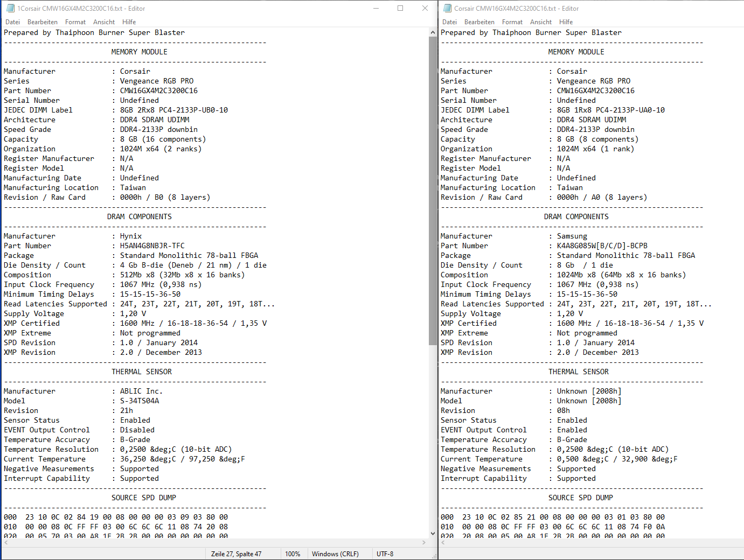This screenshot has height=560, width=744.
Task: Click '1600 MHz / 16-18-18-36-54 / 1,35 V' in left window
Action: click(x=193, y=323)
